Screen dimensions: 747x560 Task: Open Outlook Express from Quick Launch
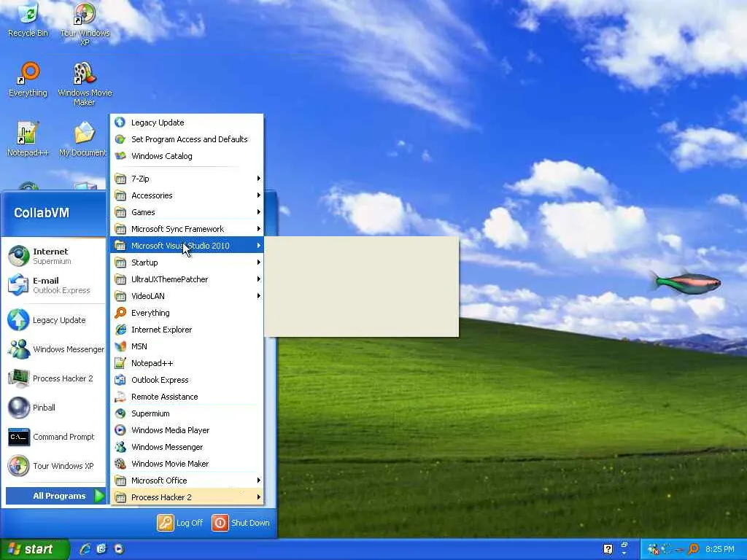click(x=102, y=549)
